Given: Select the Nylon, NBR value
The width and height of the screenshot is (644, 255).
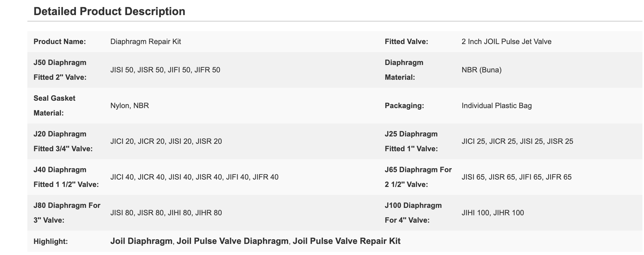Looking at the screenshot, I should (129, 106).
